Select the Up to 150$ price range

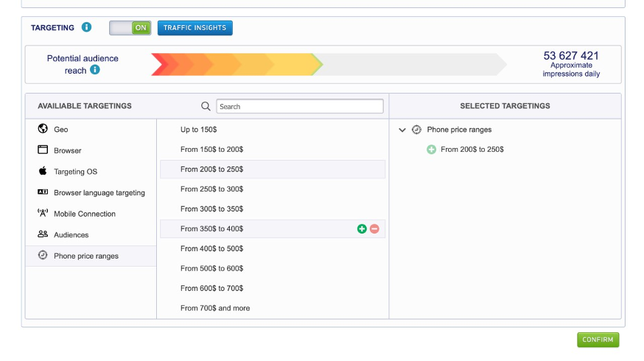[x=199, y=130]
